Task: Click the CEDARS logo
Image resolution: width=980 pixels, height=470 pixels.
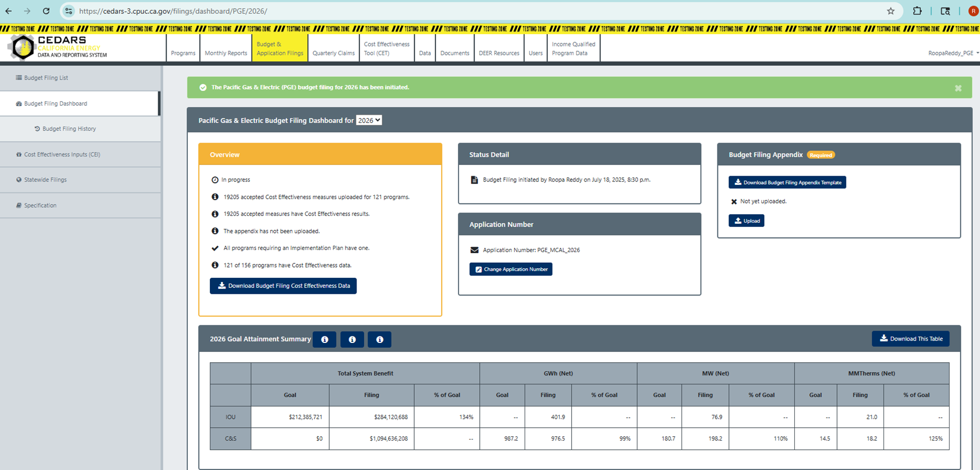Action: pos(58,48)
